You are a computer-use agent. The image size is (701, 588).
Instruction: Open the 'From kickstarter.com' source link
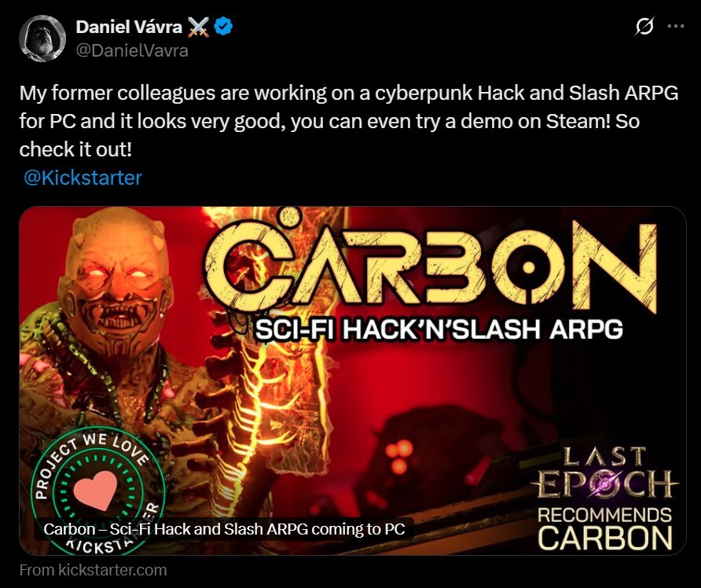coord(93,570)
